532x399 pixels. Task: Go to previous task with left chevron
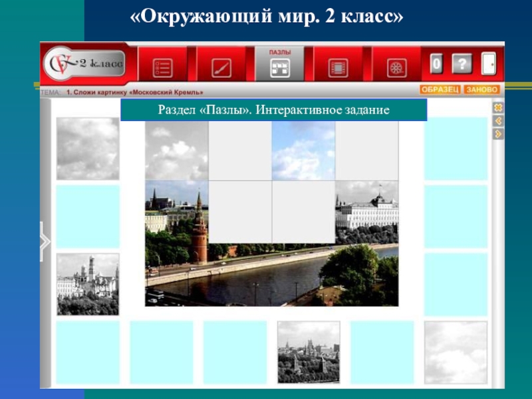tap(498, 121)
